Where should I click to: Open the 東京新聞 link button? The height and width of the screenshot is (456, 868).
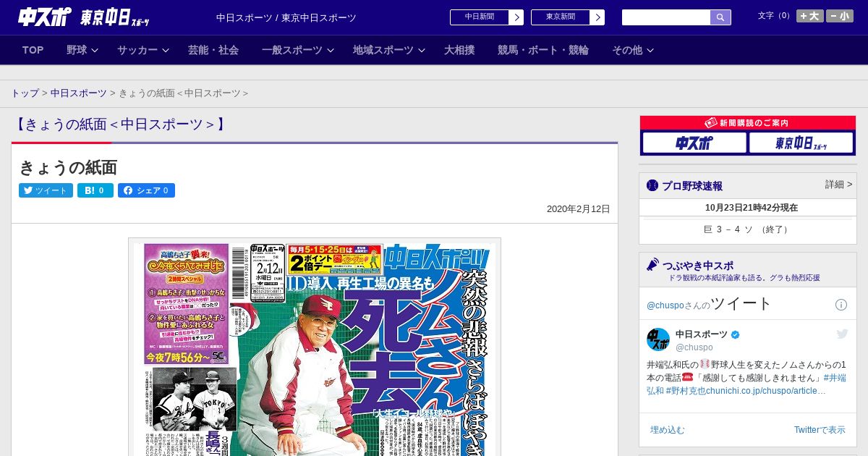tap(560, 17)
